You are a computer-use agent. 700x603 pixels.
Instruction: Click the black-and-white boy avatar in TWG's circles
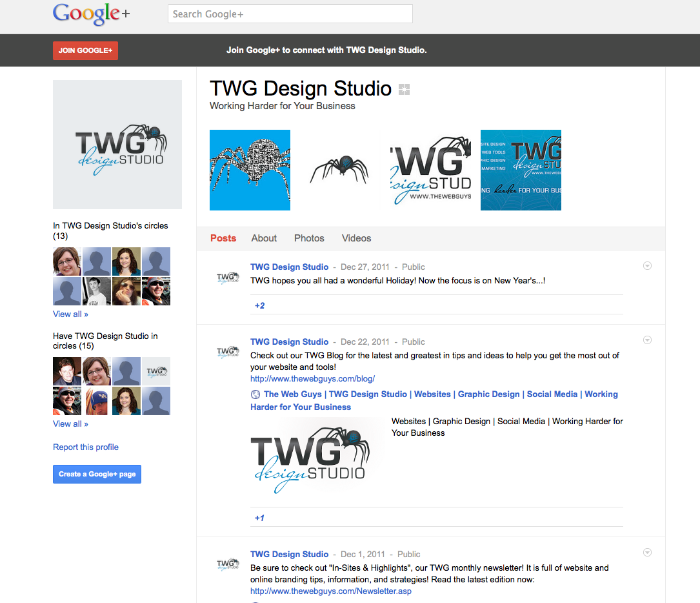pyautogui.click(x=97, y=291)
